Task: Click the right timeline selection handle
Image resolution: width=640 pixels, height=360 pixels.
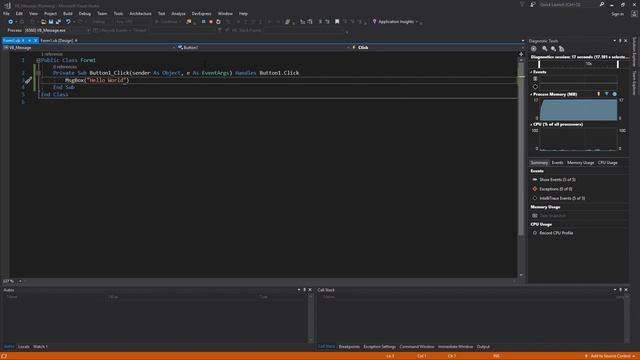Action: coord(618,64)
